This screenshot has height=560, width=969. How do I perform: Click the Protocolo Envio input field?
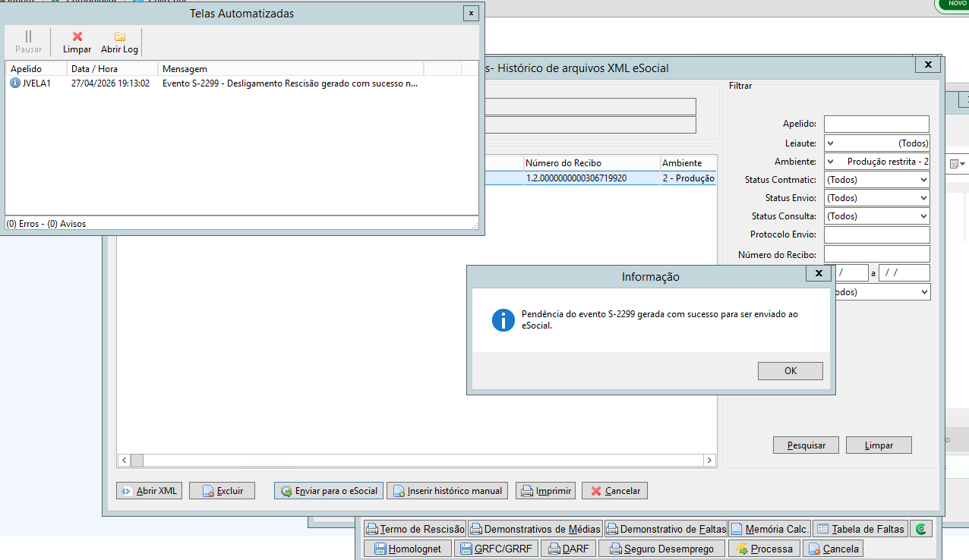tap(876, 235)
